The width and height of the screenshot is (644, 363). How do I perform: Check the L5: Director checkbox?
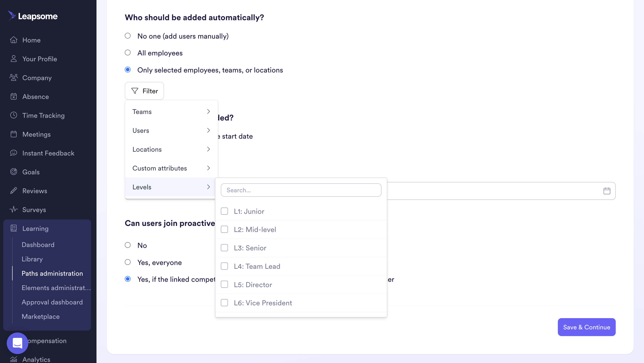224,284
